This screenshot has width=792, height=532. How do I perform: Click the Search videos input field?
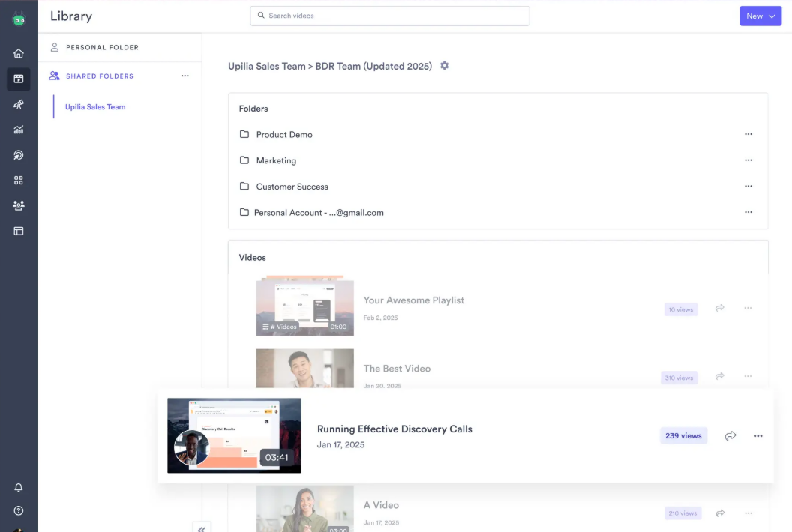point(389,16)
